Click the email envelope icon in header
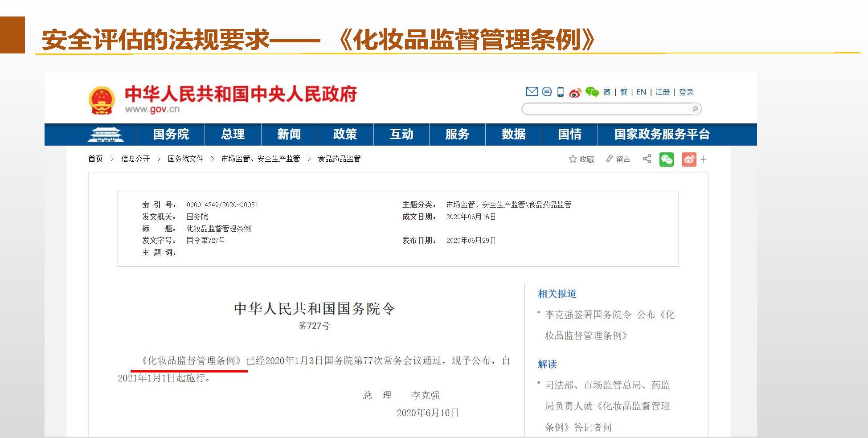 pos(532,92)
